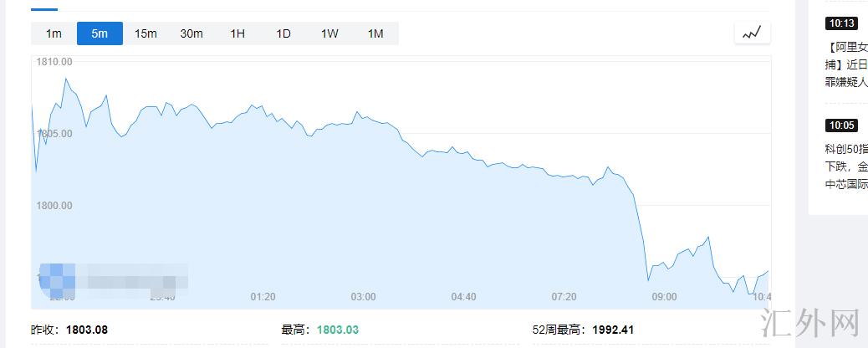Open the 科创50指 news headline
Viewport: 868px width, 348px height.
point(846,149)
